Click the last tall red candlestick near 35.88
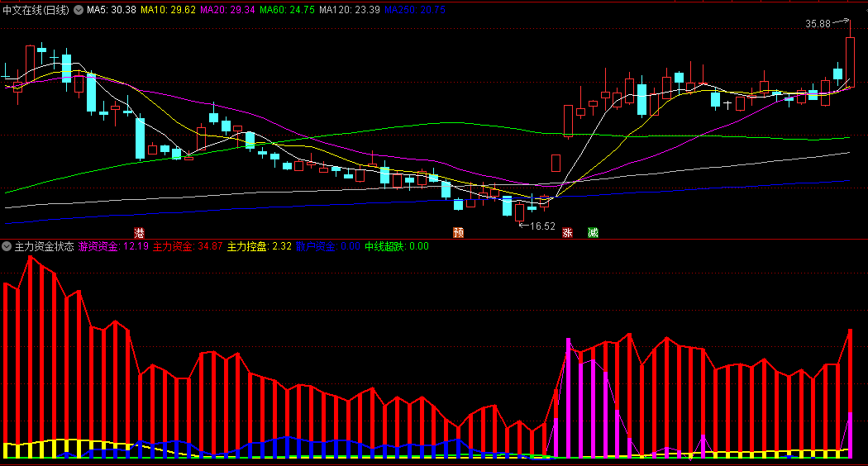Screen dimensions: 868x466 point(850,62)
